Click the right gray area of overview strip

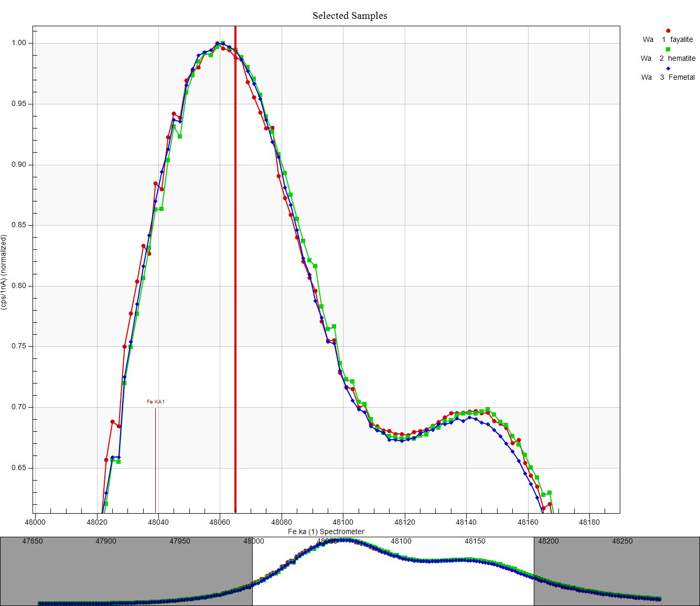(616, 572)
